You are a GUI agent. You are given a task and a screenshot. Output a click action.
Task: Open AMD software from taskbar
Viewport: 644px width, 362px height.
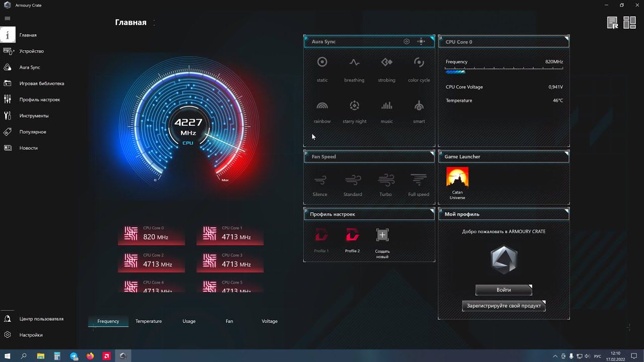(x=107, y=356)
